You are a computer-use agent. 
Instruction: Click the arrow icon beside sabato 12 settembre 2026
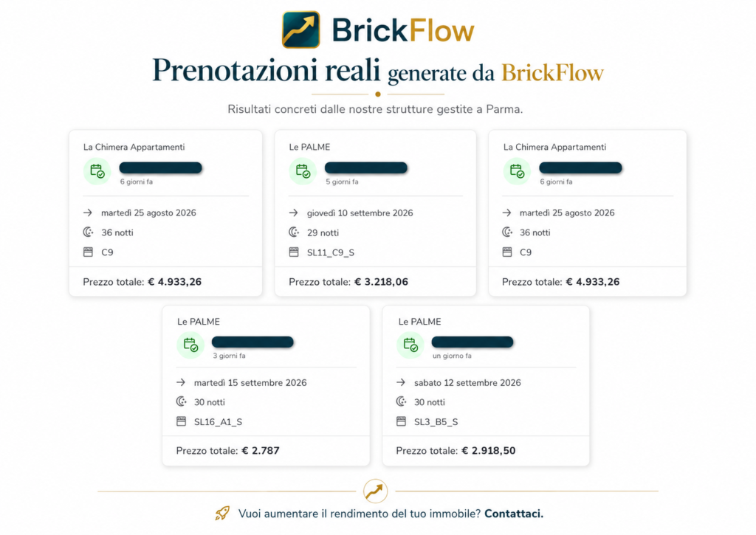tap(401, 382)
